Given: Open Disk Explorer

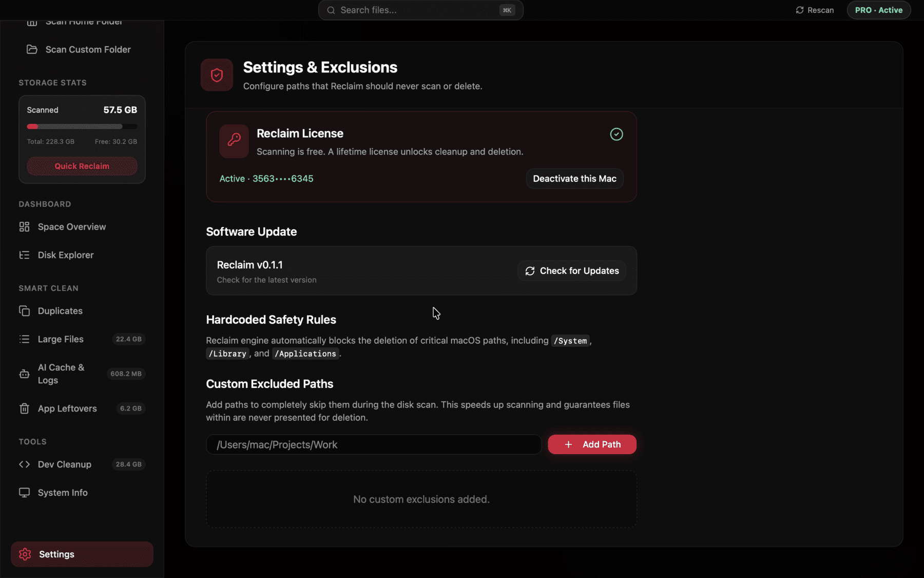Looking at the screenshot, I should pyautogui.click(x=82, y=255).
